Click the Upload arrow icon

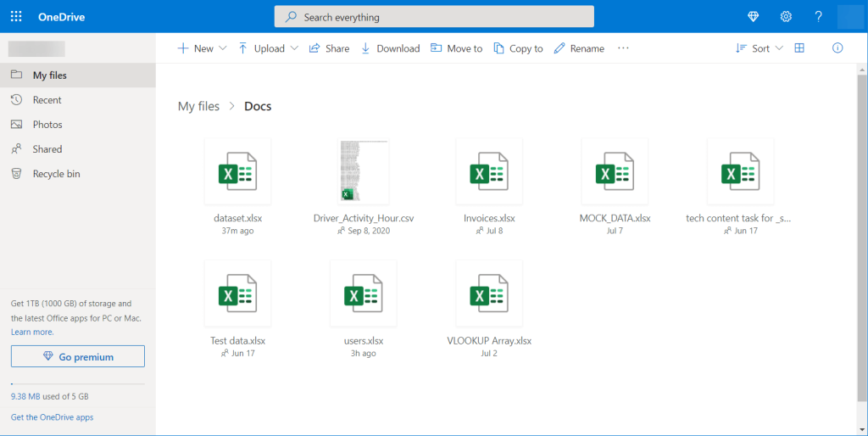click(x=243, y=48)
